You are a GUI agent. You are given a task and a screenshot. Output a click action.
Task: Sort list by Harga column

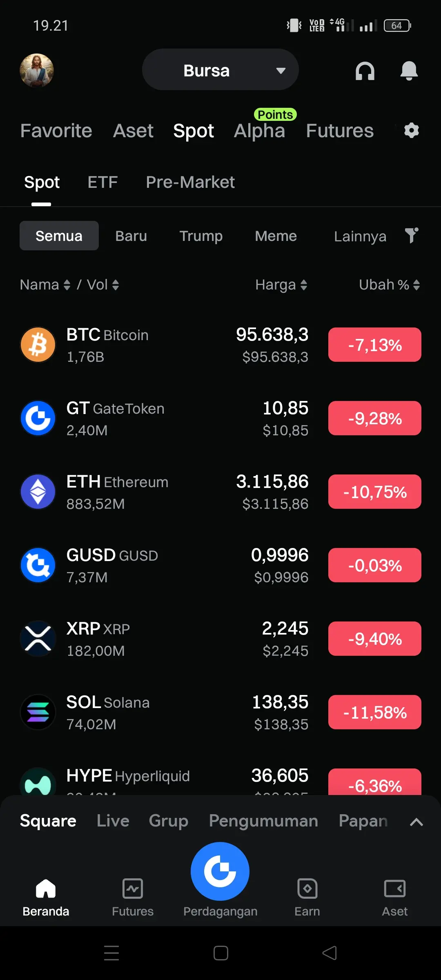(x=281, y=285)
